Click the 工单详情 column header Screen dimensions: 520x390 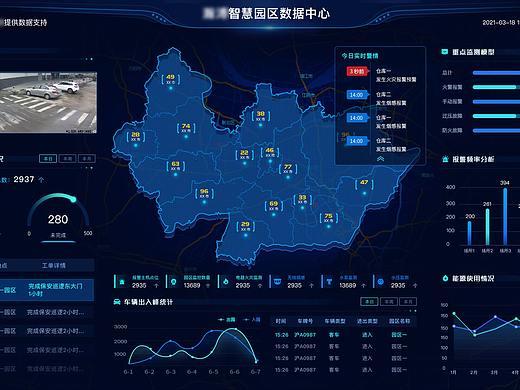54,265
